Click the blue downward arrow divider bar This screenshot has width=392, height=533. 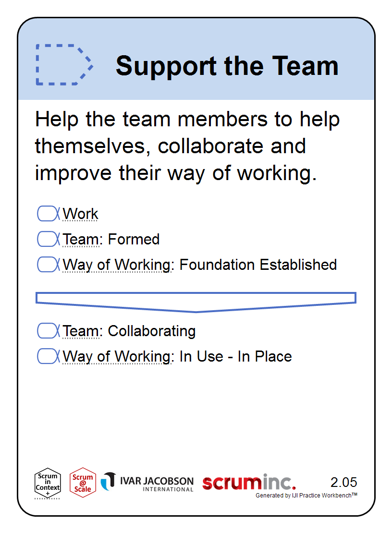coord(196,302)
